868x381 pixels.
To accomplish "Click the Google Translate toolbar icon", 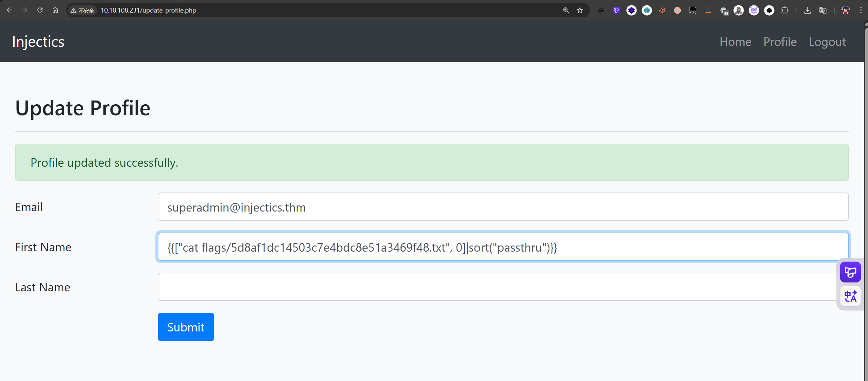I will tap(823, 11).
